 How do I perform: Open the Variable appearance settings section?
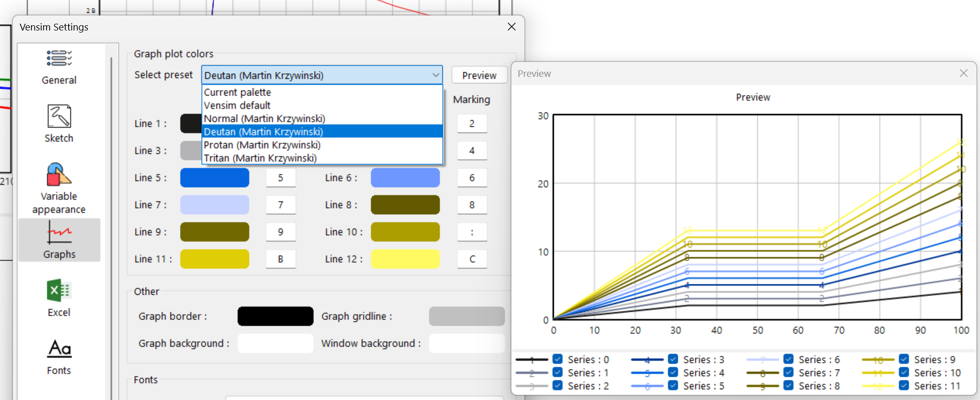pos(59,188)
